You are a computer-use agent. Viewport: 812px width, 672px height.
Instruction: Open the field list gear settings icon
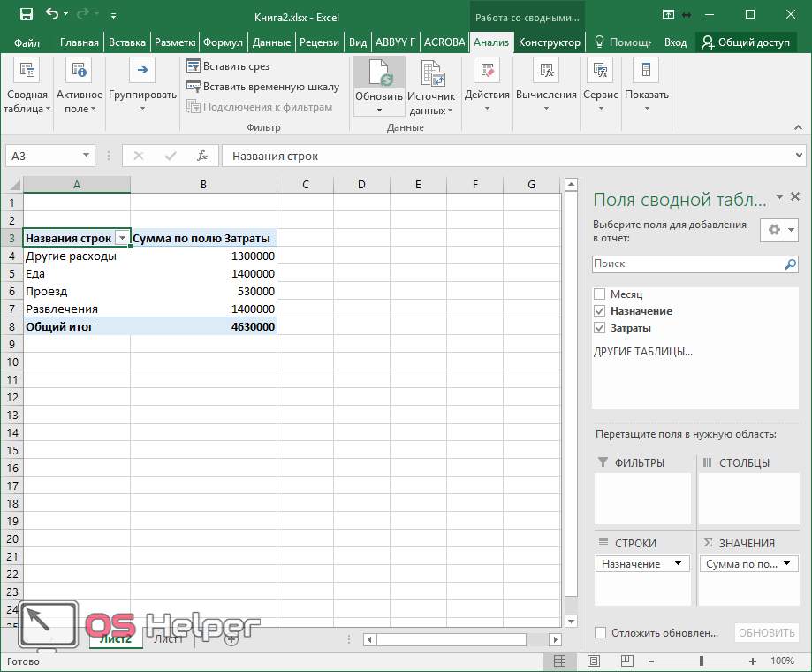[774, 229]
